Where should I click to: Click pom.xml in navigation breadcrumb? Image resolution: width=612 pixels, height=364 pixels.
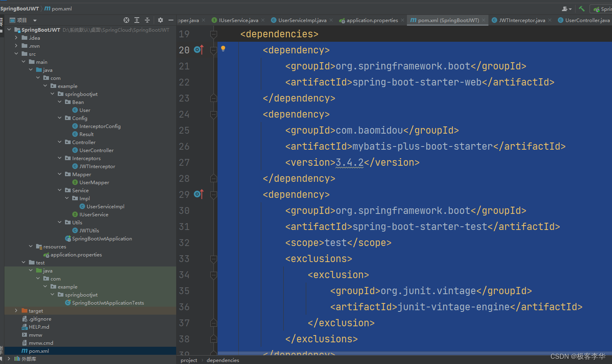[58, 8]
